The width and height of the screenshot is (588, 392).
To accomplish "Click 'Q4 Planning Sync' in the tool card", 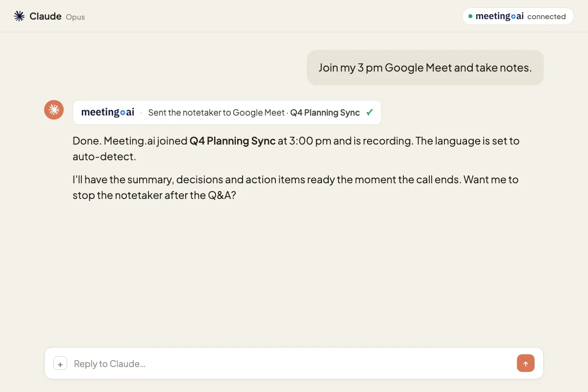I will coord(325,112).
